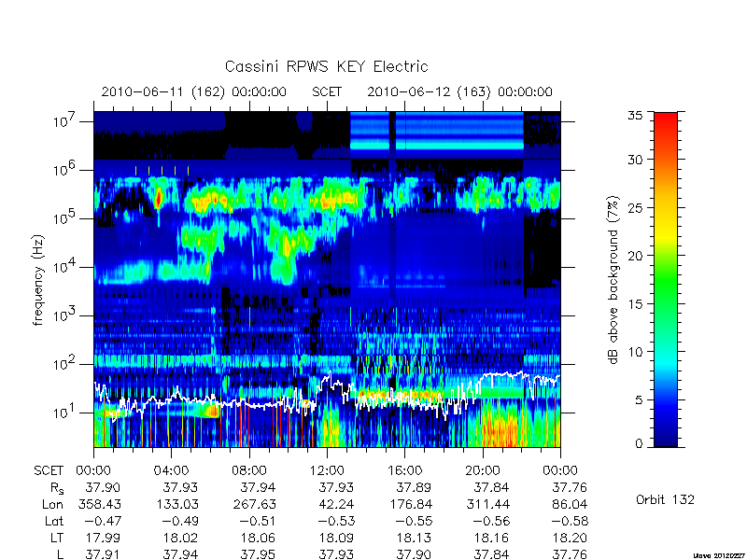The image size is (747, 560).
Task: Click the 10^3 frequency axis label
Action: pos(65,315)
